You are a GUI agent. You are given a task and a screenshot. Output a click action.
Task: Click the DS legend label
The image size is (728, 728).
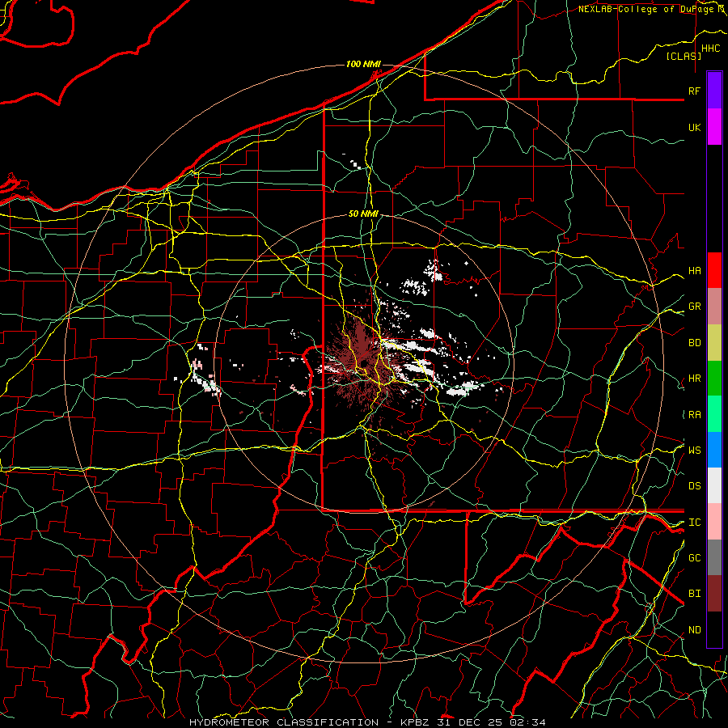coord(695,486)
